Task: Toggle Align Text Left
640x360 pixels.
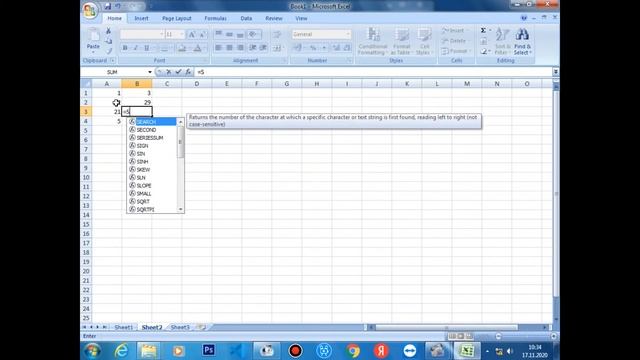Action: click(x=218, y=48)
